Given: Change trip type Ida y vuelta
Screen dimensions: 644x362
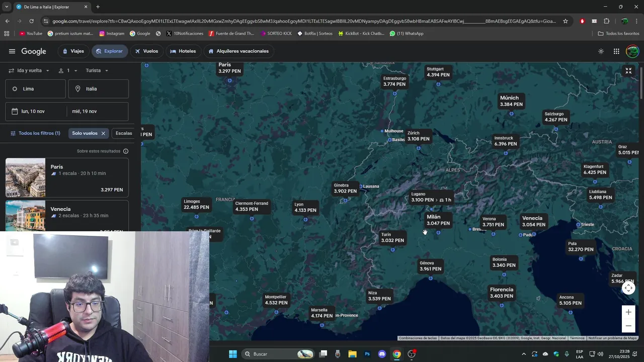Looking at the screenshot, I should (x=29, y=70).
